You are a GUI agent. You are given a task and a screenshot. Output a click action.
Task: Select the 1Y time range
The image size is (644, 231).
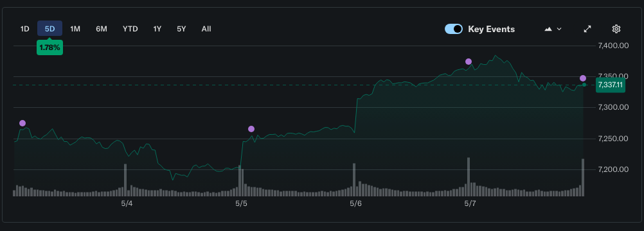157,29
